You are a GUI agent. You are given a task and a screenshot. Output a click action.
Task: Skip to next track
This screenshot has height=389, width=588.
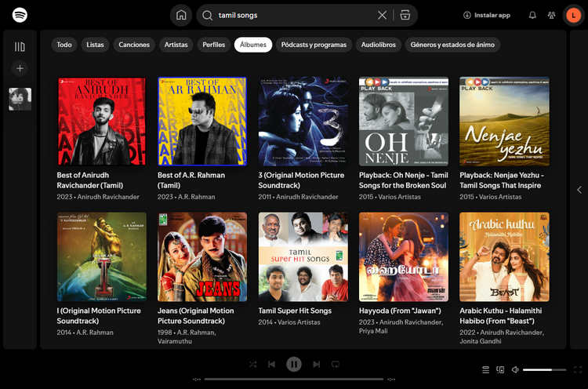coord(317,364)
